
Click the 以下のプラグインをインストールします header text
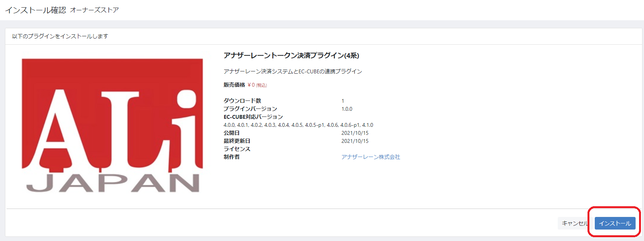(60, 36)
